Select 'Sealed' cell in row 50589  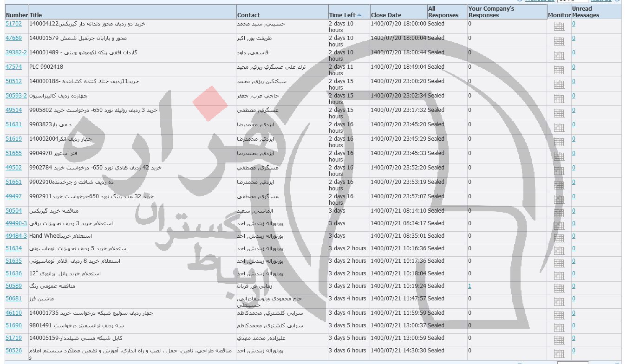click(x=436, y=286)
